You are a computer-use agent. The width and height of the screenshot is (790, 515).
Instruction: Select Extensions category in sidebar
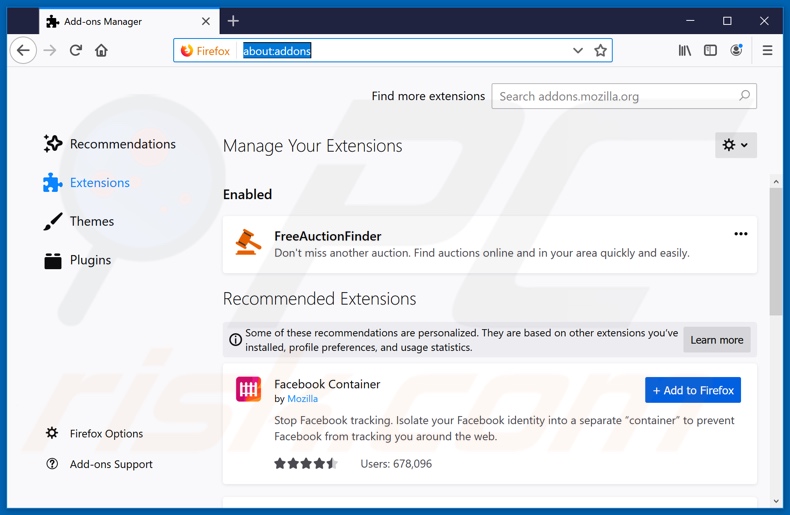click(x=86, y=182)
